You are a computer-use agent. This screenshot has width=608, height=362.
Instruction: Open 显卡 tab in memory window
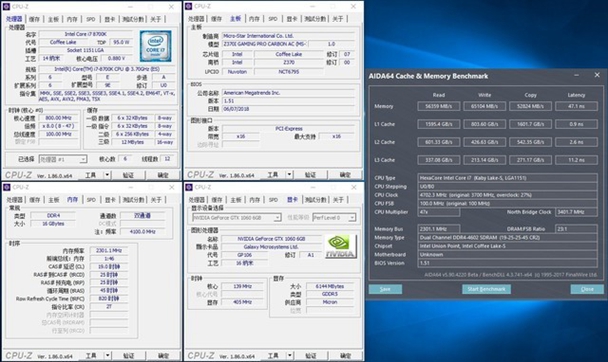110,200
